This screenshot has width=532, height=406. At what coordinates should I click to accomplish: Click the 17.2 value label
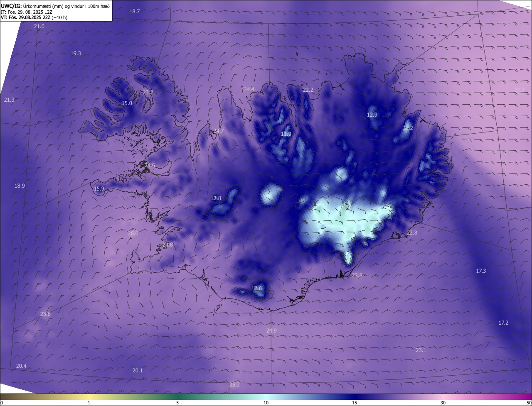tap(503, 323)
